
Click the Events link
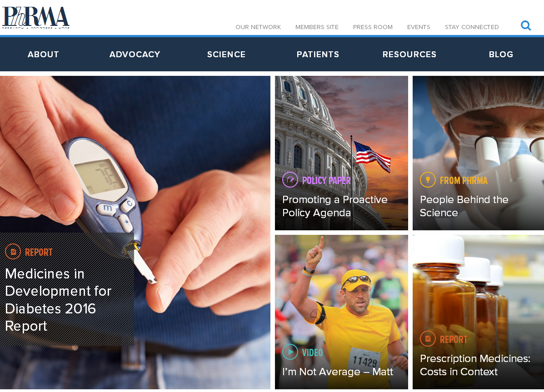[419, 27]
